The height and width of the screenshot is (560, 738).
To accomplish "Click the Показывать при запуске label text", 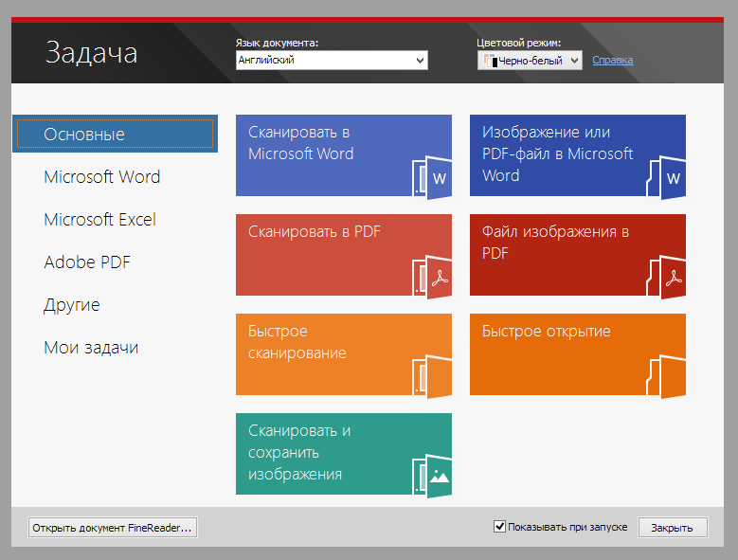I will click(567, 527).
